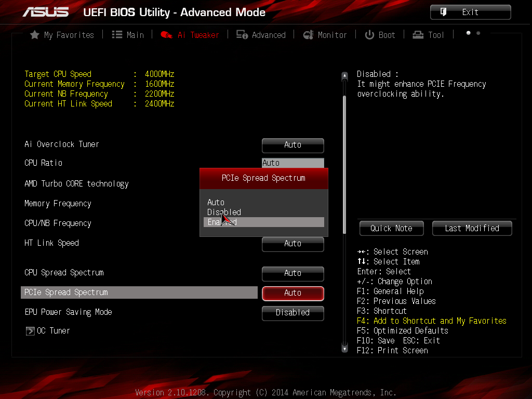Image resolution: width=532 pixels, height=399 pixels.
Task: Choose Disabled in PCIe Spread Spectrum popup
Action: point(263,212)
